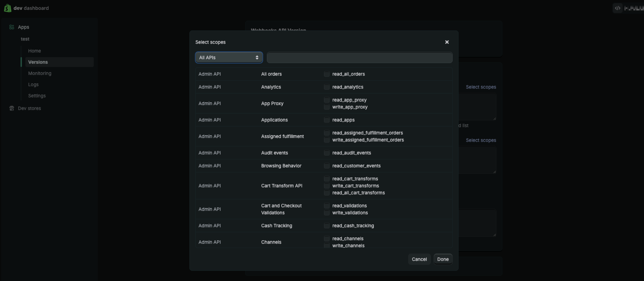Check the write_validations scope

click(x=326, y=213)
